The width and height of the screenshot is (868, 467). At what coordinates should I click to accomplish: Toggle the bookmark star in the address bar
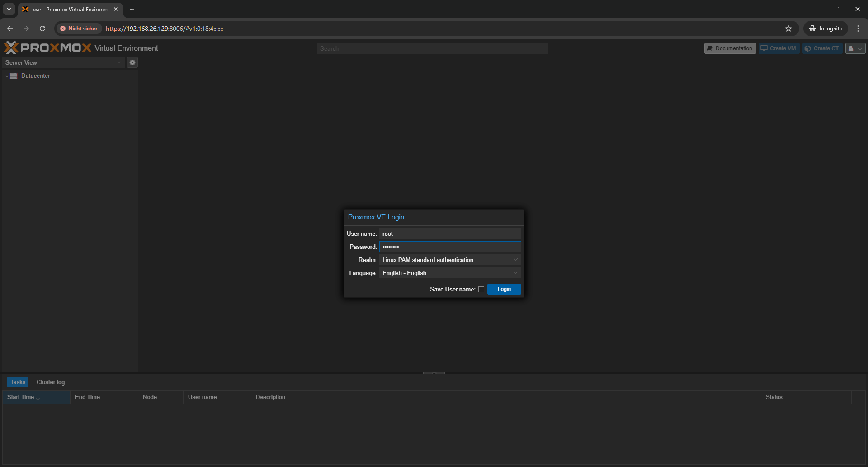(788, 28)
